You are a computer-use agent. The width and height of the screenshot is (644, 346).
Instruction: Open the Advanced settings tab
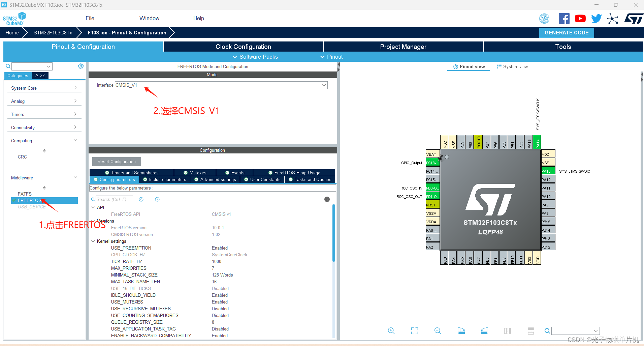[x=215, y=179]
